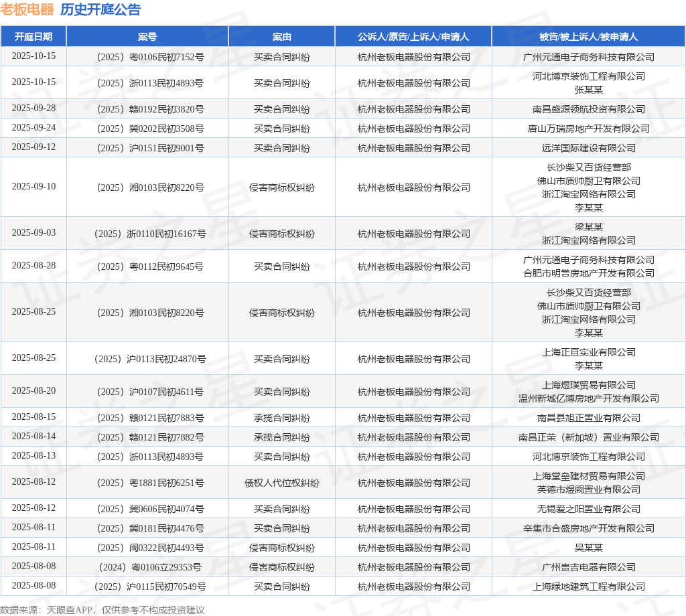Click case number 赣0121民初7882号
686x616 pixels.
[151, 437]
